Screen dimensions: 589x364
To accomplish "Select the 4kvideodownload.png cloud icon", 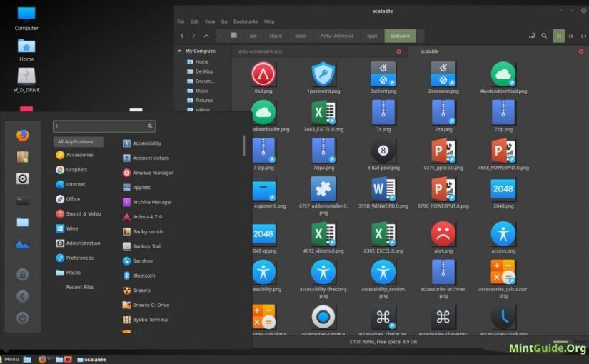I will point(503,74).
